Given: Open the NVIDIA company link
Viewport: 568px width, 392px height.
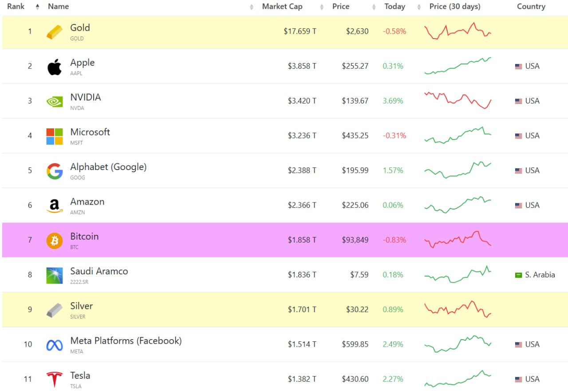Looking at the screenshot, I should click(86, 97).
